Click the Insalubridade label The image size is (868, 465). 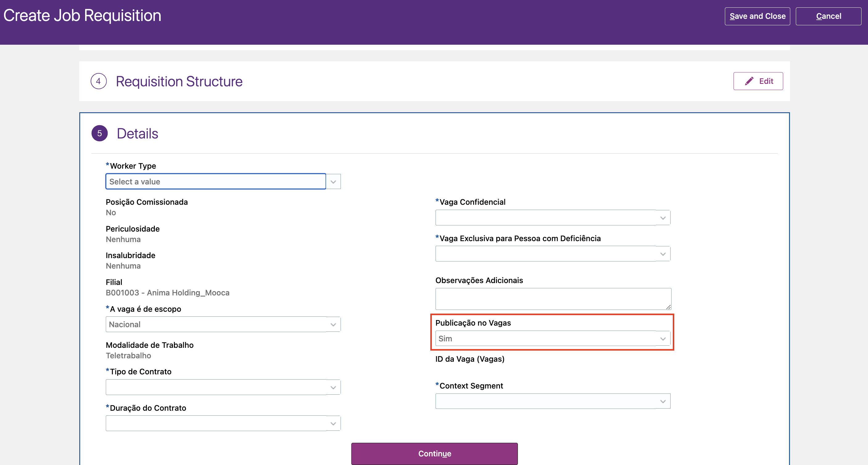click(130, 255)
